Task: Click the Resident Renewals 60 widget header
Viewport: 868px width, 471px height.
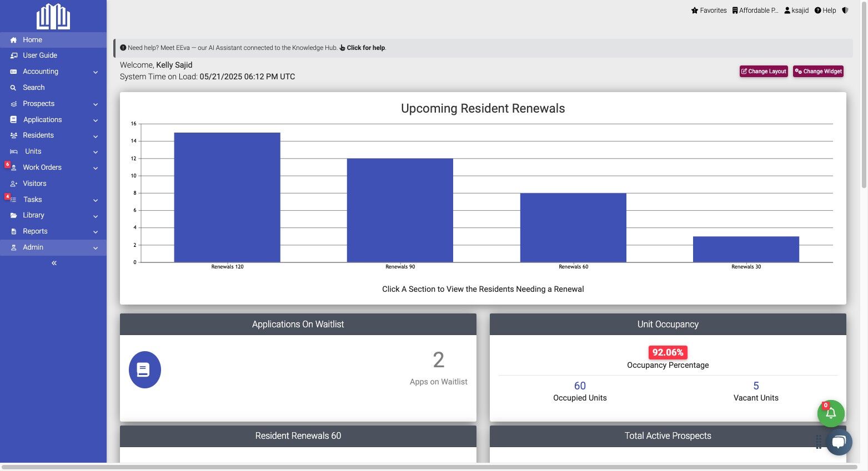Action: pyautogui.click(x=298, y=436)
